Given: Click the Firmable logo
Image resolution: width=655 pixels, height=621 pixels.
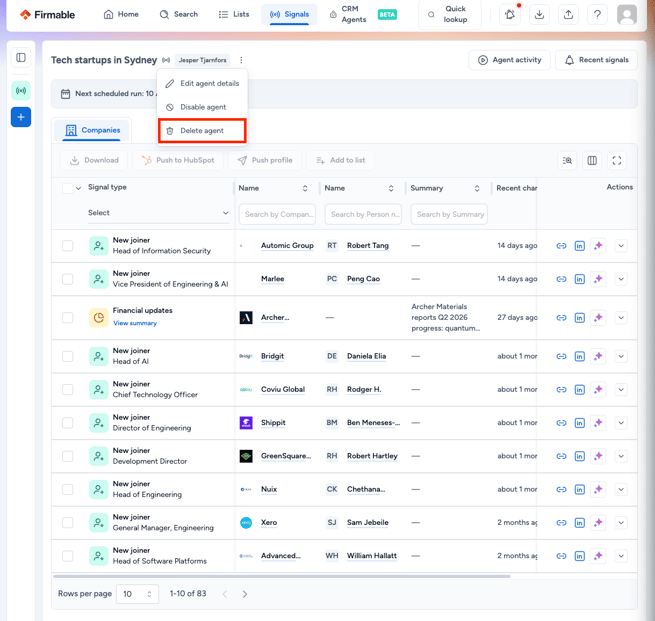Looking at the screenshot, I should 47,15.
